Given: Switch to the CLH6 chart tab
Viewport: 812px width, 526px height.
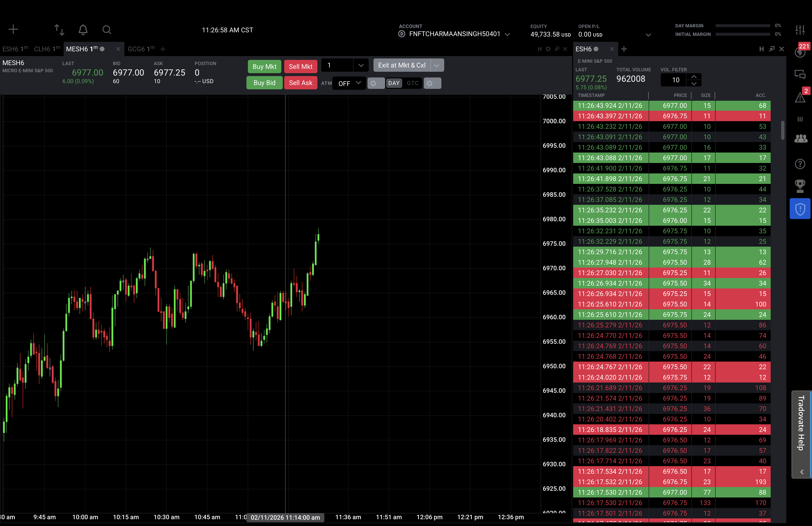Looking at the screenshot, I should click(x=47, y=49).
